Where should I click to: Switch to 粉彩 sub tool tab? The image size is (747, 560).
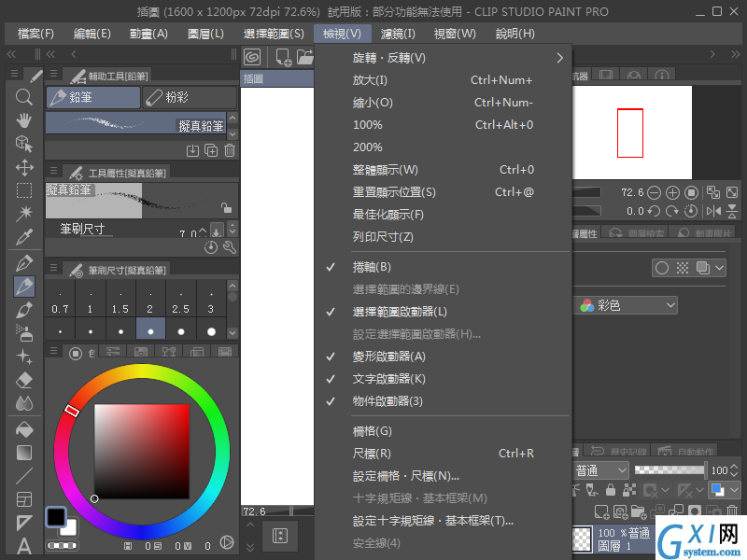point(190,98)
